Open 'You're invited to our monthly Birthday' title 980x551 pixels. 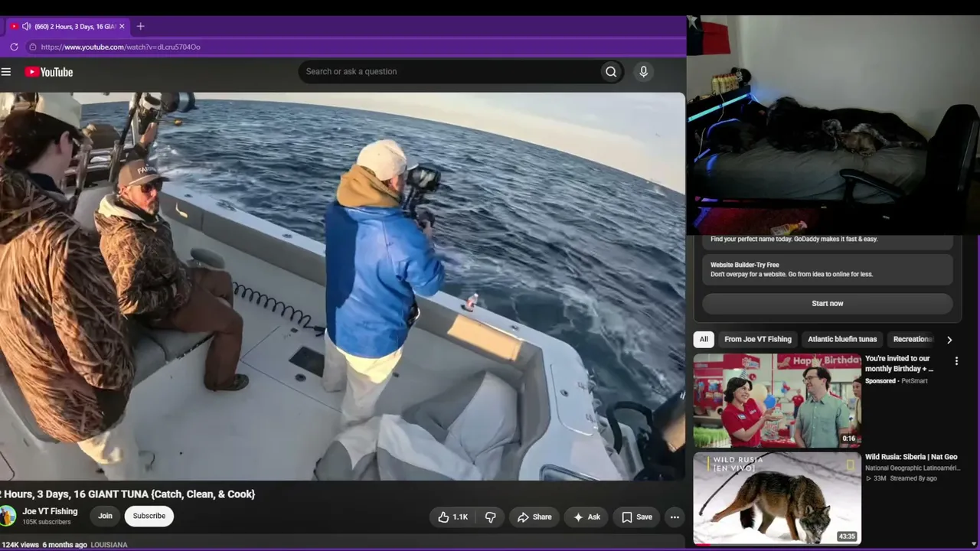click(899, 364)
